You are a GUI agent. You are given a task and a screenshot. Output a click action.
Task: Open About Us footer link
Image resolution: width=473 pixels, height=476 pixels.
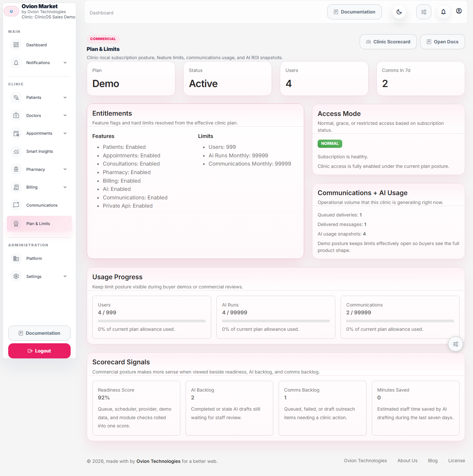click(x=407, y=461)
